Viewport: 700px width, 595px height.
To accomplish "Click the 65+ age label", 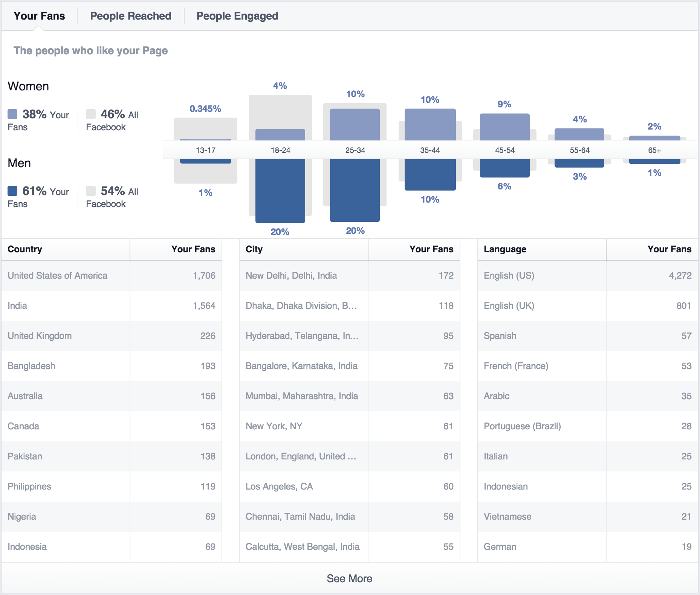I will [655, 150].
